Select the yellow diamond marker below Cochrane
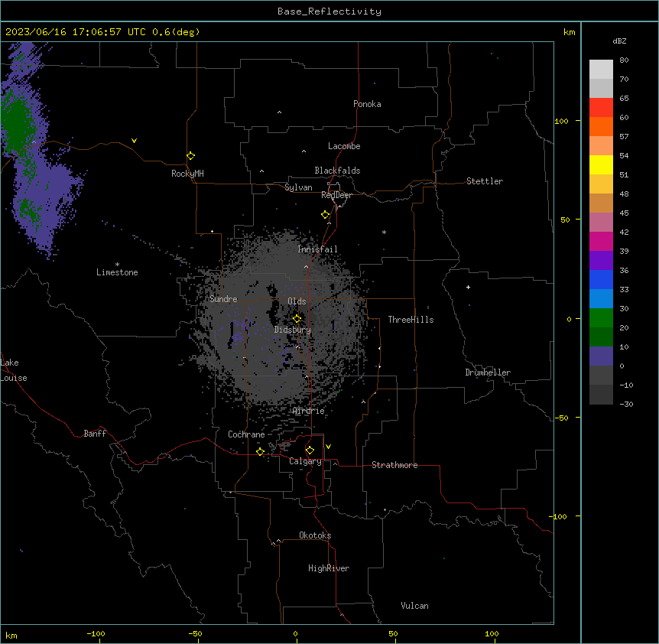The height and width of the screenshot is (644, 659). 260,452
